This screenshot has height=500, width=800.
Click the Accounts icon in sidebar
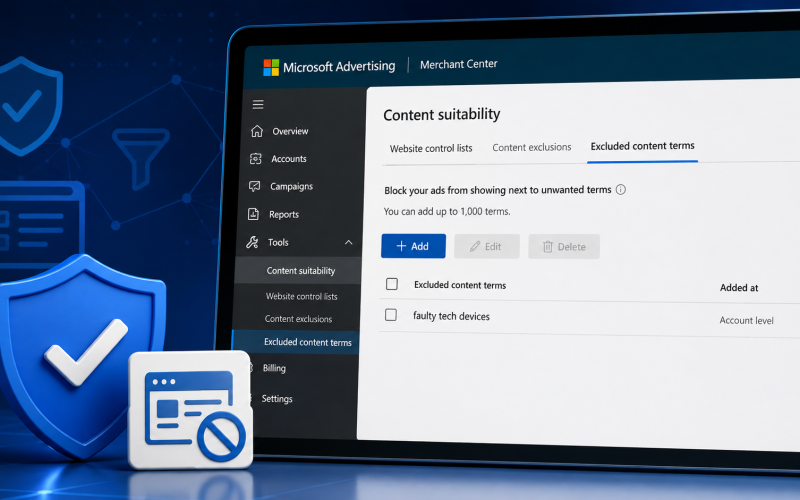(256, 159)
